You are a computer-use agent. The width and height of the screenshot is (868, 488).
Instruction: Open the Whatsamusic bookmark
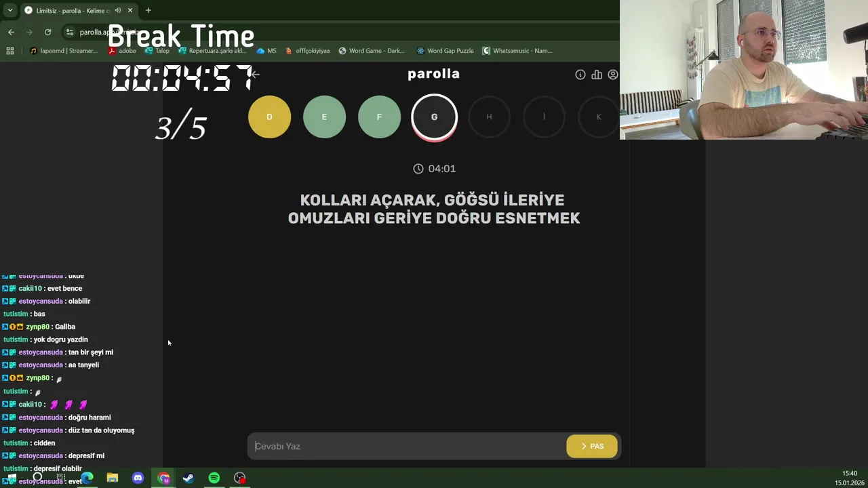pos(517,51)
